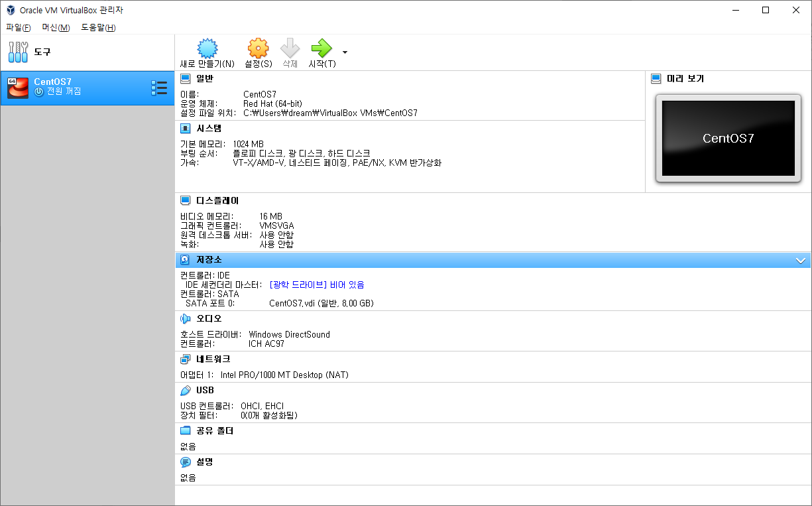
Task: Open the 도움말(H) menu
Action: click(98, 27)
